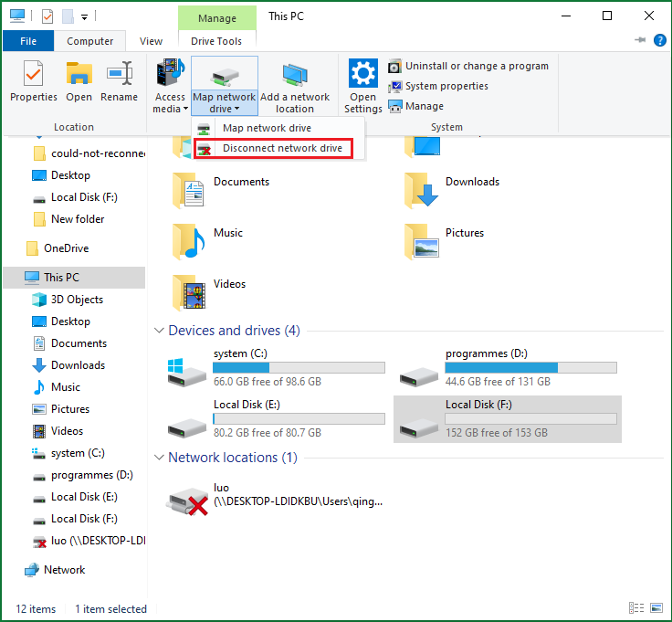Image resolution: width=672 pixels, height=622 pixels.
Task: Choose Map network drive from dropdown list
Action: pos(267,128)
